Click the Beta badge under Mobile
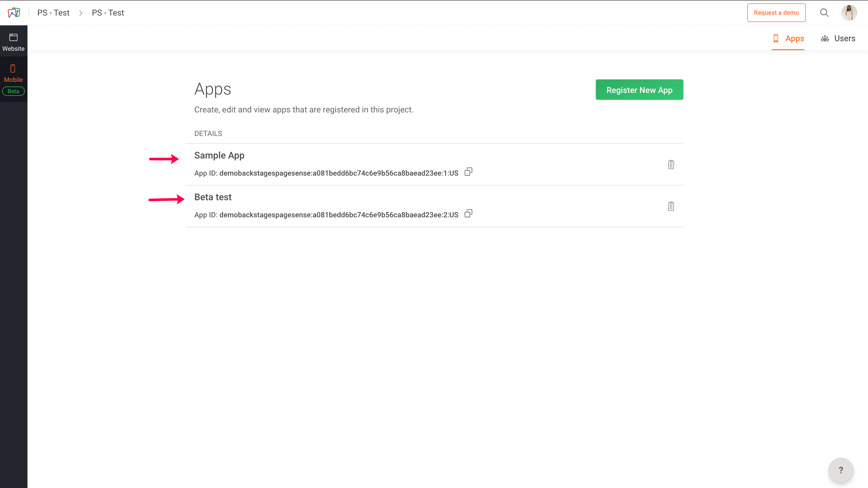868x488 pixels. [13, 91]
